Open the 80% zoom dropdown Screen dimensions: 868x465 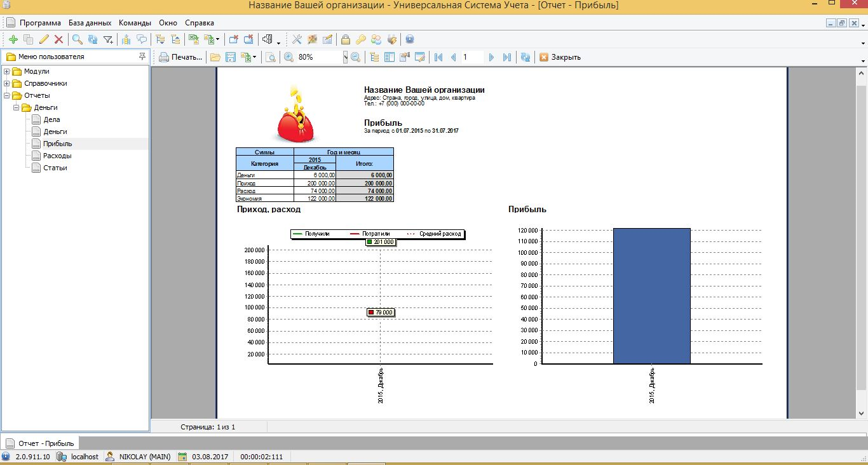[x=346, y=57]
